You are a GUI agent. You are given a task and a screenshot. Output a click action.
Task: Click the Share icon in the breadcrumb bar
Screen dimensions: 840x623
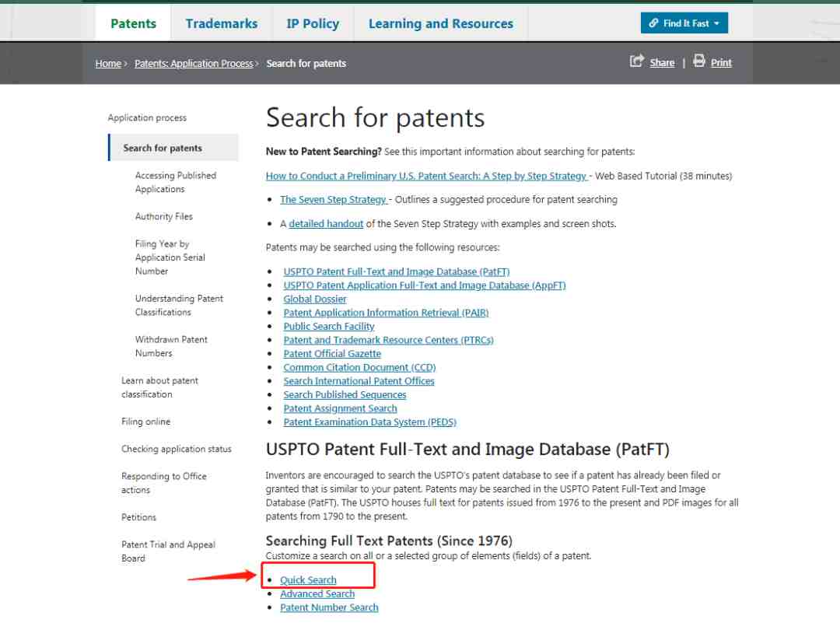tap(636, 61)
